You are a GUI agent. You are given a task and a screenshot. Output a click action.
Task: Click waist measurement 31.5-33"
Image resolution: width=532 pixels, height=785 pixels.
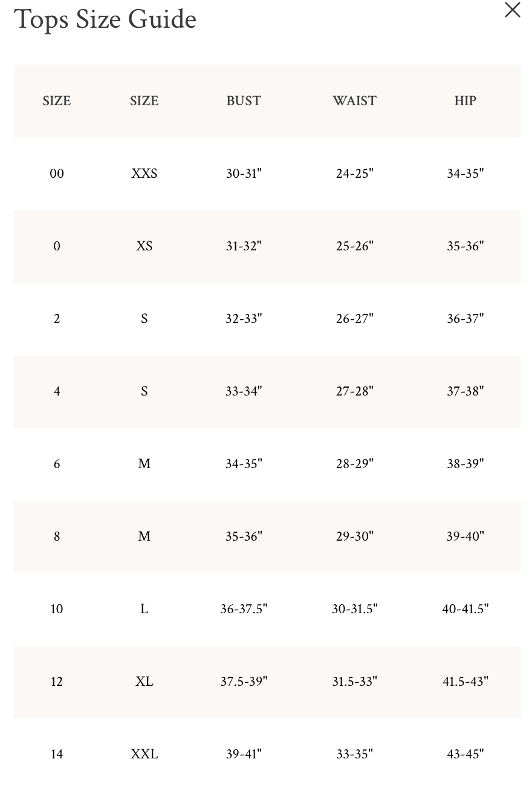coord(354,682)
